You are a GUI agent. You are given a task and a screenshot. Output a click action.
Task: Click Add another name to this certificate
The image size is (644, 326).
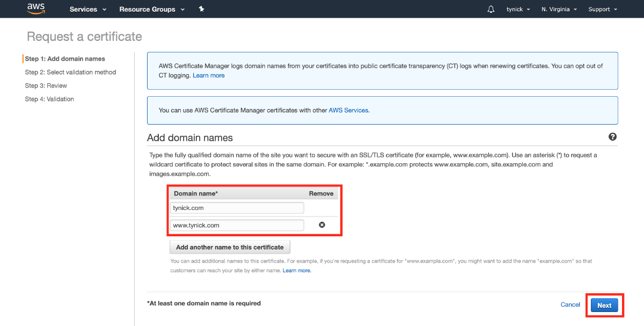230,247
